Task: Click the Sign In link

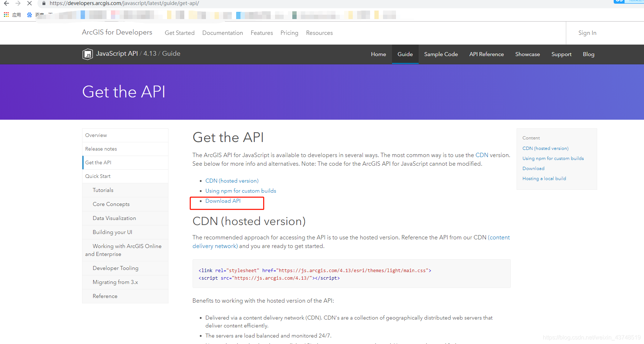Action: [587, 33]
